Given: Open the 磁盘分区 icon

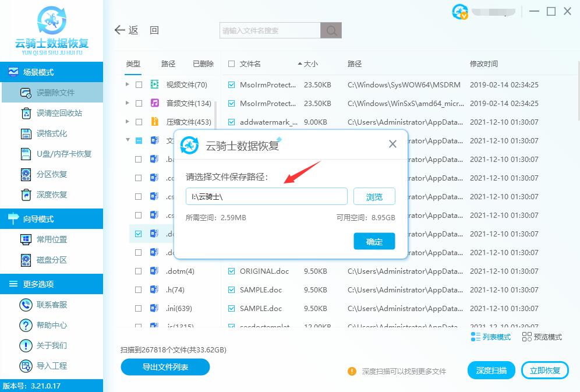Looking at the screenshot, I should click(x=26, y=260).
